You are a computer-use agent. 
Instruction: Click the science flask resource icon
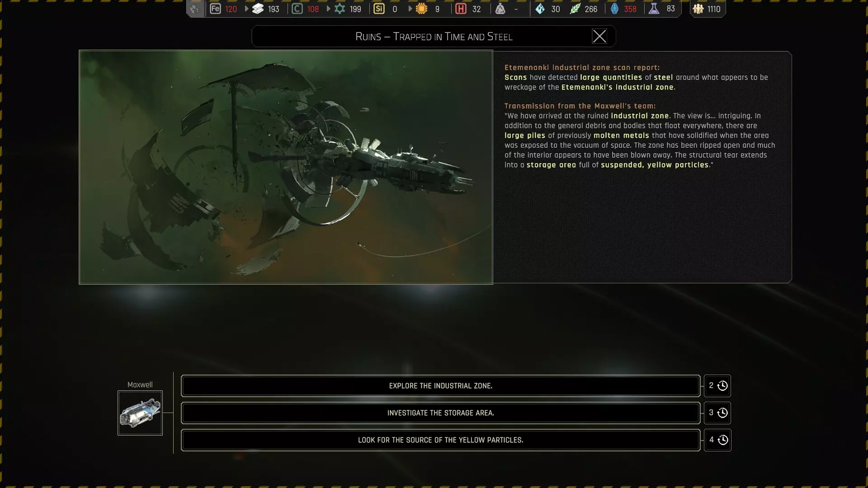click(x=654, y=9)
